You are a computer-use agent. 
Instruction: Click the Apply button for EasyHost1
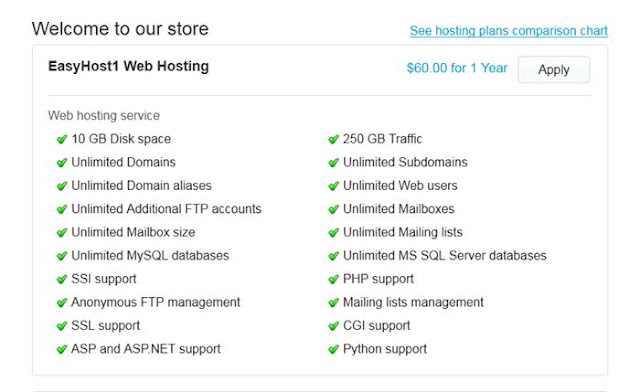click(x=553, y=69)
